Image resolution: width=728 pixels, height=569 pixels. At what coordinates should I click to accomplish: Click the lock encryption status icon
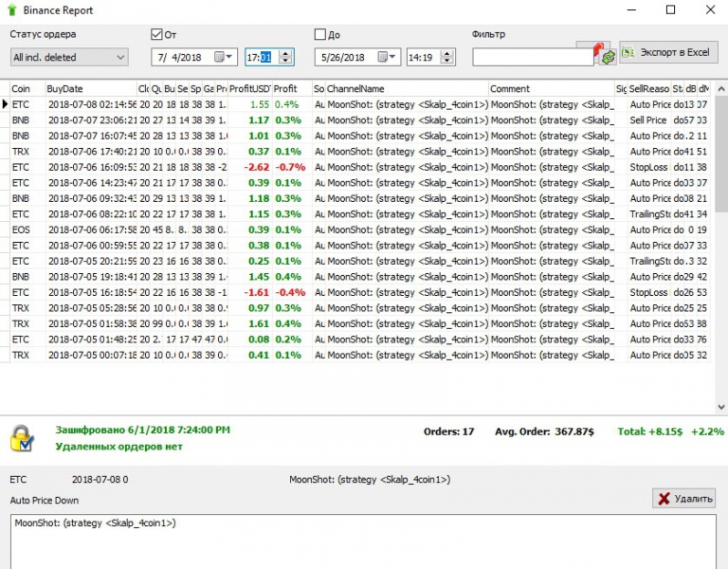tap(22, 438)
